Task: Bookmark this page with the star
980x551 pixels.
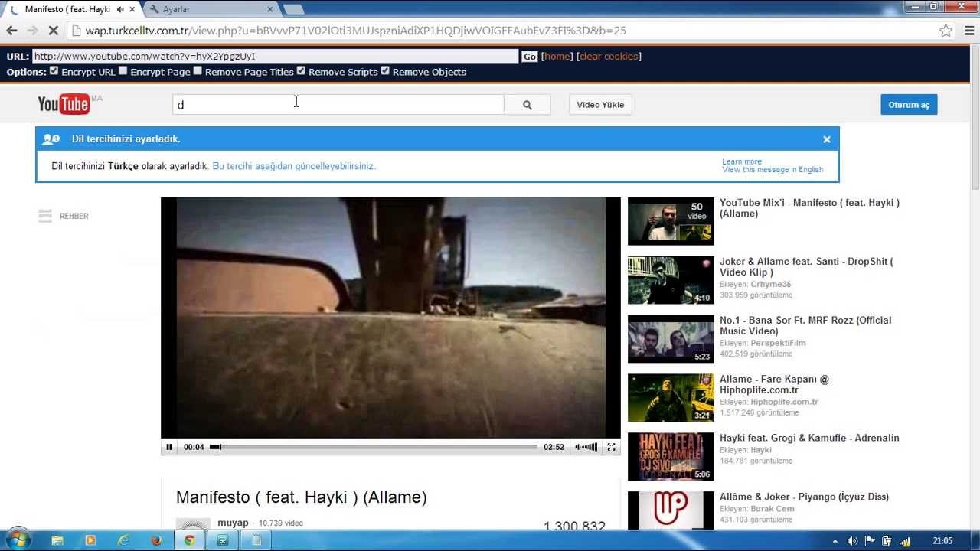Action: point(946,31)
